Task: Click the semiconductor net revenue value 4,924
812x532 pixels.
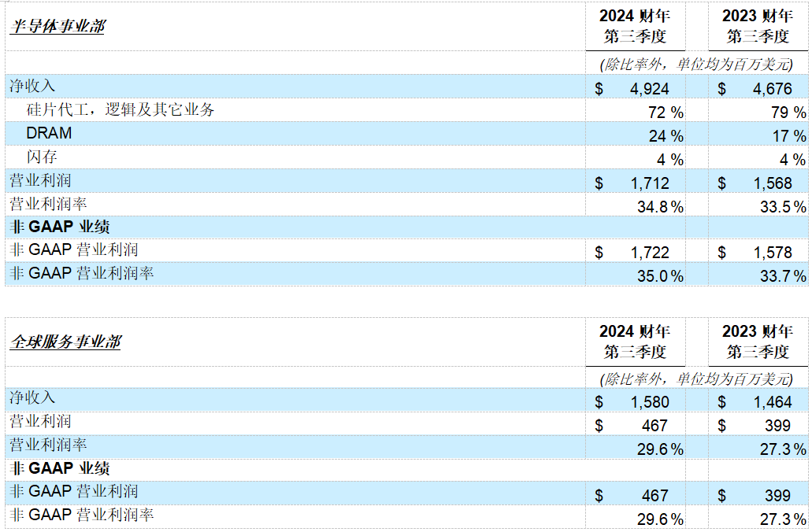Action: pos(649,89)
